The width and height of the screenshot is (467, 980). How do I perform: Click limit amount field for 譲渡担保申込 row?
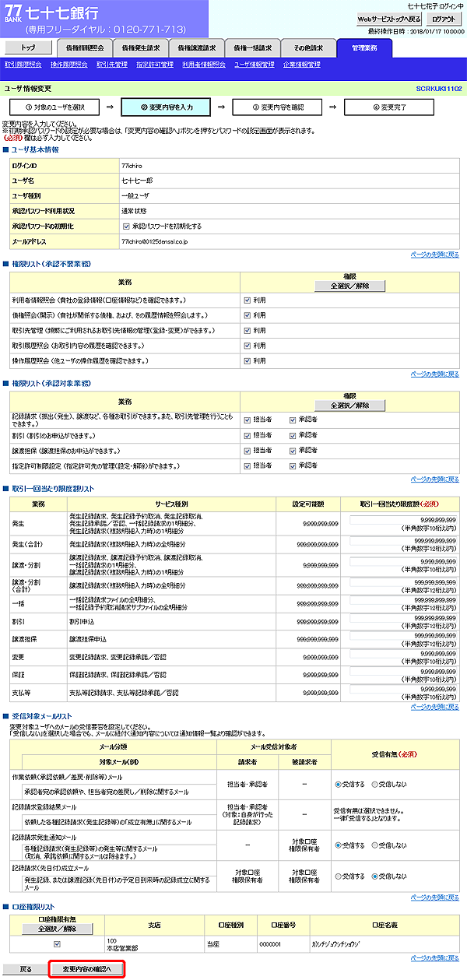(403, 638)
